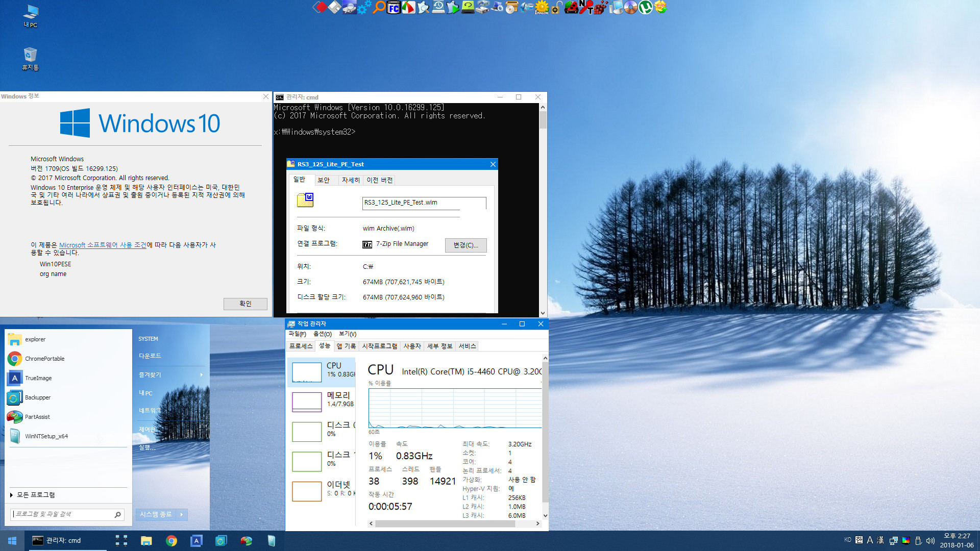The image size is (980, 551).
Task: Toggle the 漢 Hanja conversion indicator
Action: pyautogui.click(x=880, y=540)
